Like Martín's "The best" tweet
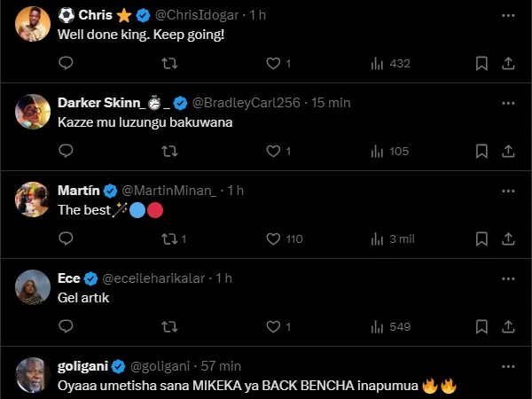Image resolution: width=532 pixels, height=399 pixels. (x=273, y=239)
